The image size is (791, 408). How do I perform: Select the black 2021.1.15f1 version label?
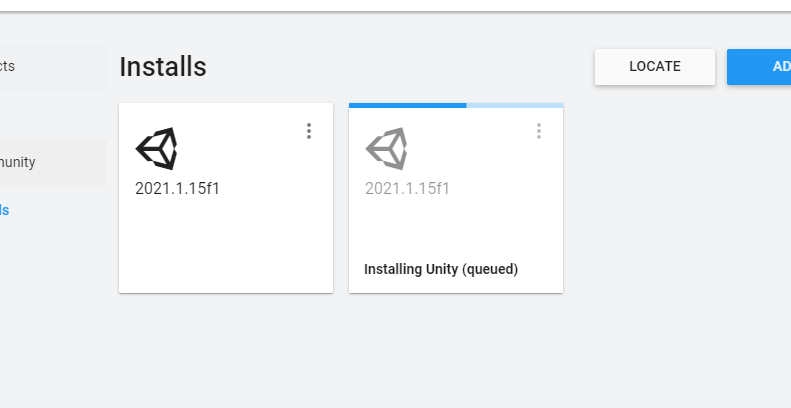pyautogui.click(x=177, y=188)
